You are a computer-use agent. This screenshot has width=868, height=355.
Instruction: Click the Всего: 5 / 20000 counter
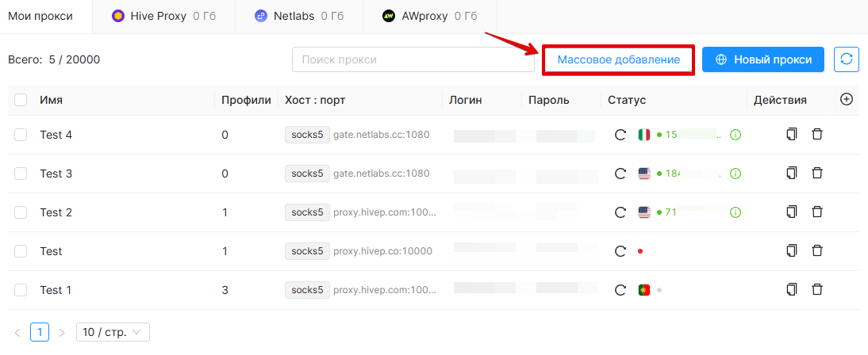pos(54,59)
